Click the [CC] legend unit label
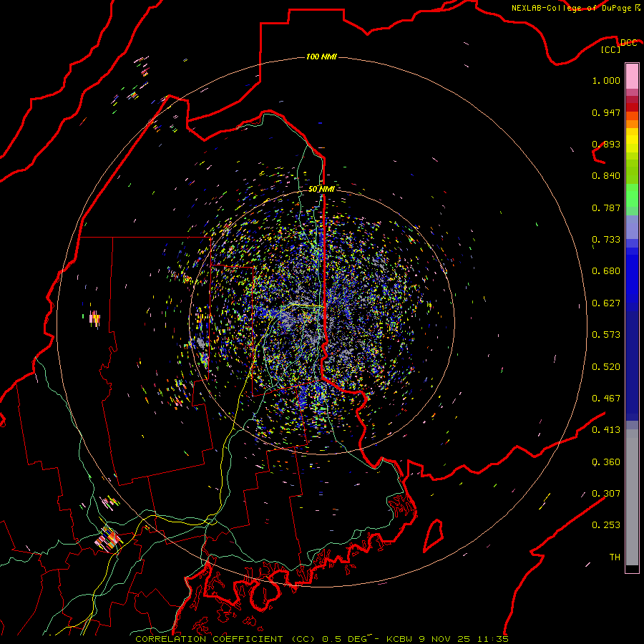The height and width of the screenshot is (644, 644). point(610,49)
